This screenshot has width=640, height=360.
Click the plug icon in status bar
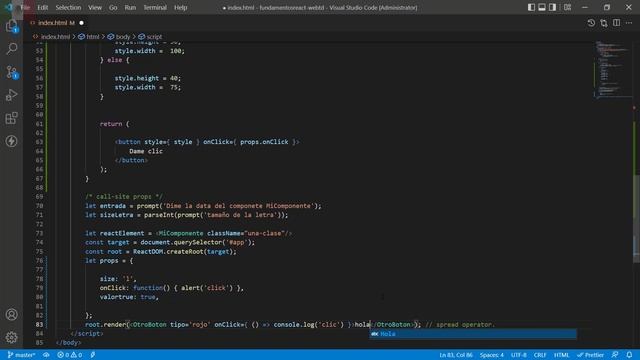tap(93, 355)
